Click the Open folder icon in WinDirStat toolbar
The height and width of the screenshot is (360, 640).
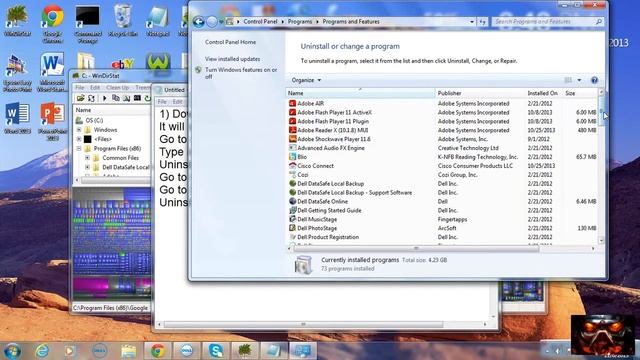pyautogui.click(x=80, y=98)
